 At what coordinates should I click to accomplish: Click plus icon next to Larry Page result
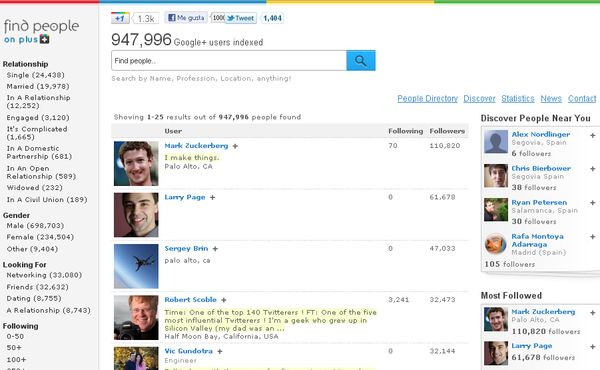click(212, 197)
